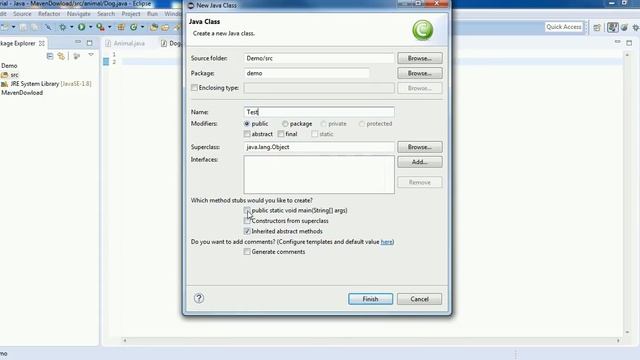This screenshot has width=640, height=360.
Task: Open the Navigate menu
Action: pos(79,14)
